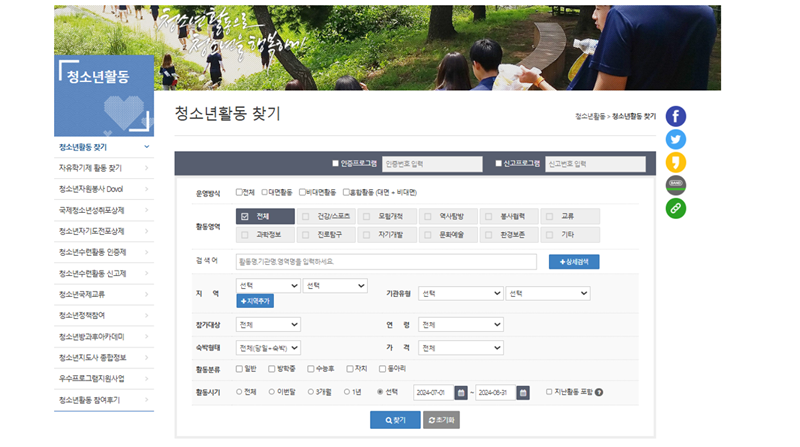Image resolution: width=800 pixels, height=447 pixels.
Task: Select 교류 activity area
Action: click(570, 216)
